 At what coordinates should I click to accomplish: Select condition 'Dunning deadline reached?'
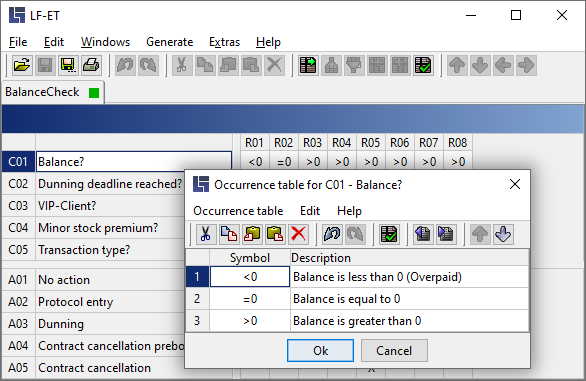coord(110,184)
